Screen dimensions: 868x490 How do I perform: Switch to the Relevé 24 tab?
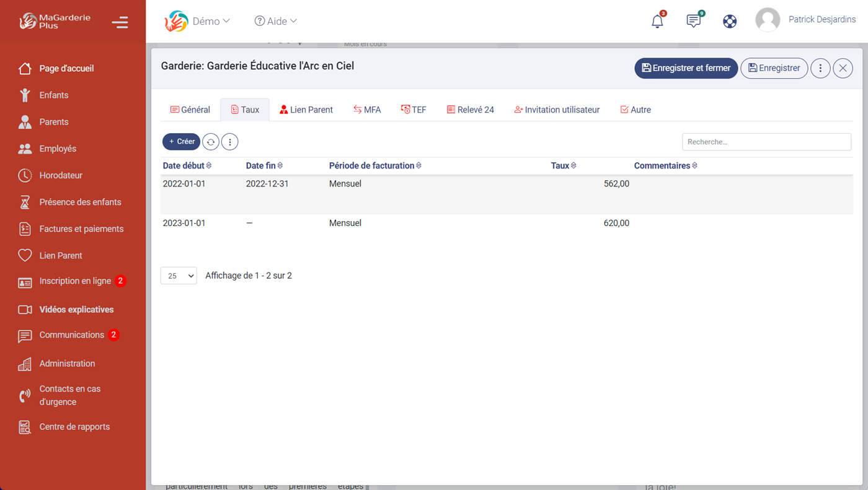[x=470, y=110]
